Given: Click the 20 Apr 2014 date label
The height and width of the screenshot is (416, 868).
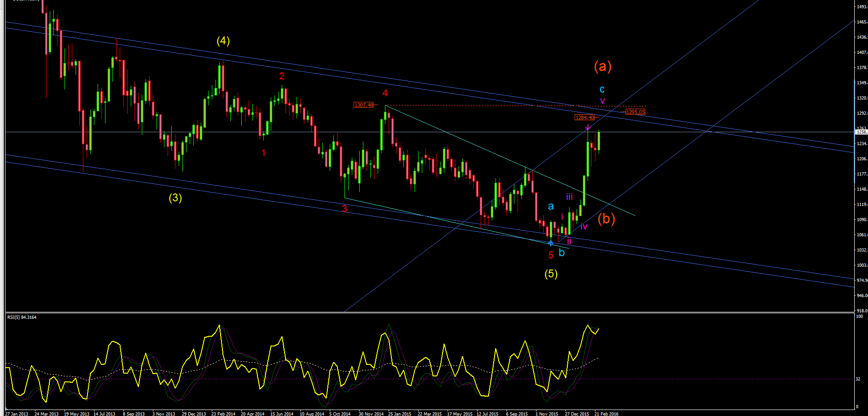Looking at the screenshot, I should click(x=253, y=414).
